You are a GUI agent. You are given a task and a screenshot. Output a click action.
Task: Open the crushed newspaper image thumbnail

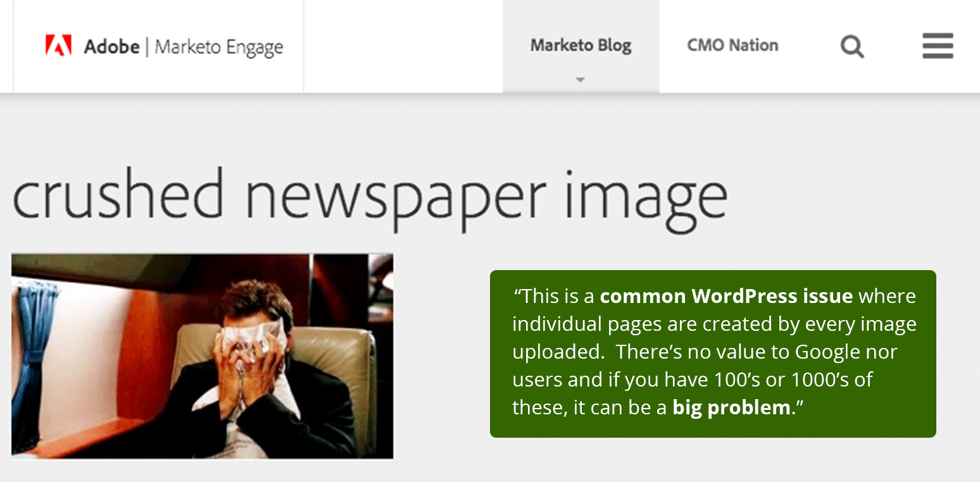202,356
